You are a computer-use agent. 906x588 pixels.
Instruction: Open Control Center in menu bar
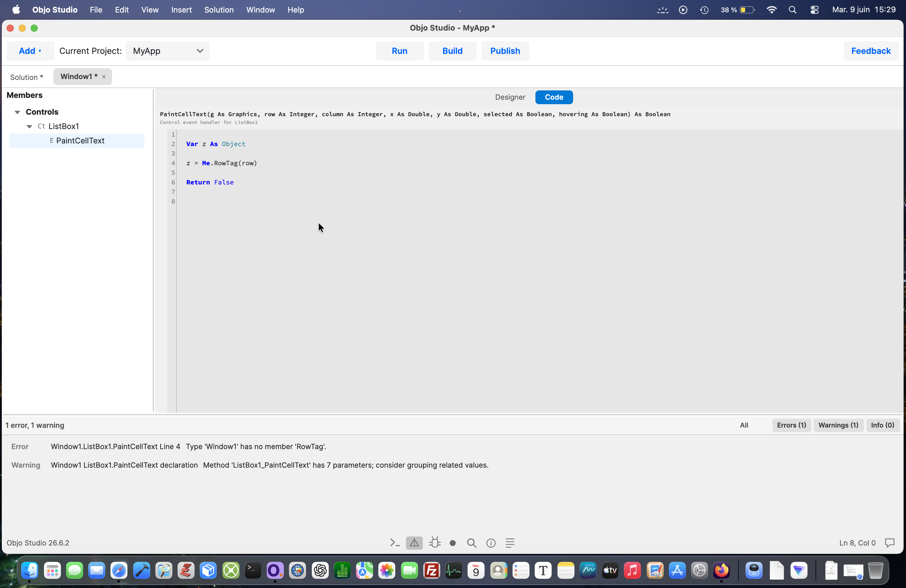tap(814, 10)
